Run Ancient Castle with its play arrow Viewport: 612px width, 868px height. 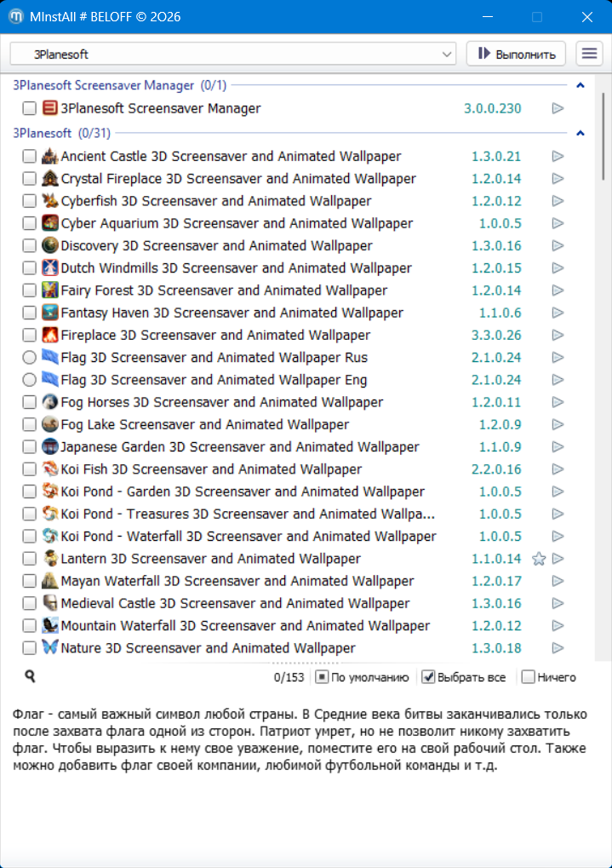(x=558, y=156)
